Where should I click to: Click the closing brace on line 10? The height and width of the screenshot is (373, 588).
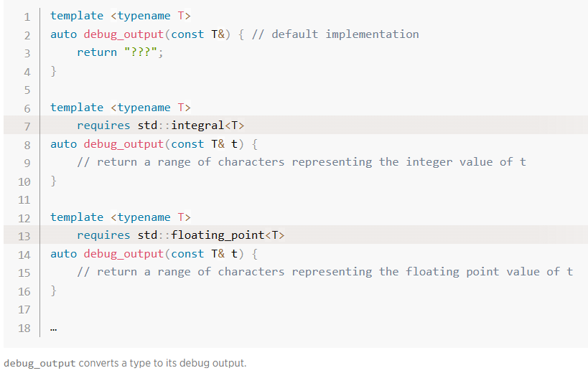tap(53, 181)
